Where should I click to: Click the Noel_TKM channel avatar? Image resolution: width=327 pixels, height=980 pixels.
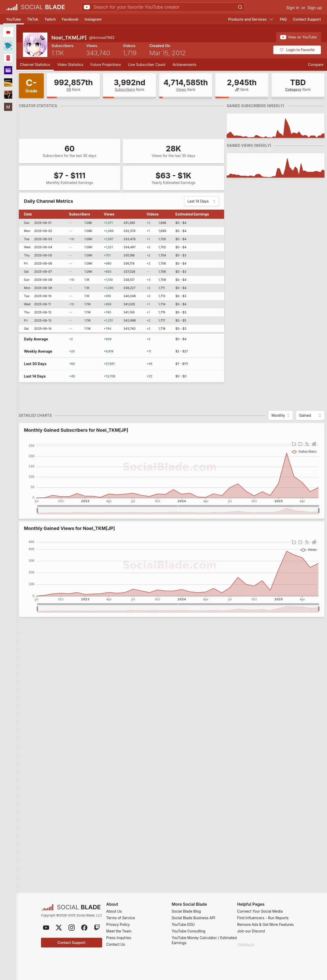click(x=35, y=45)
